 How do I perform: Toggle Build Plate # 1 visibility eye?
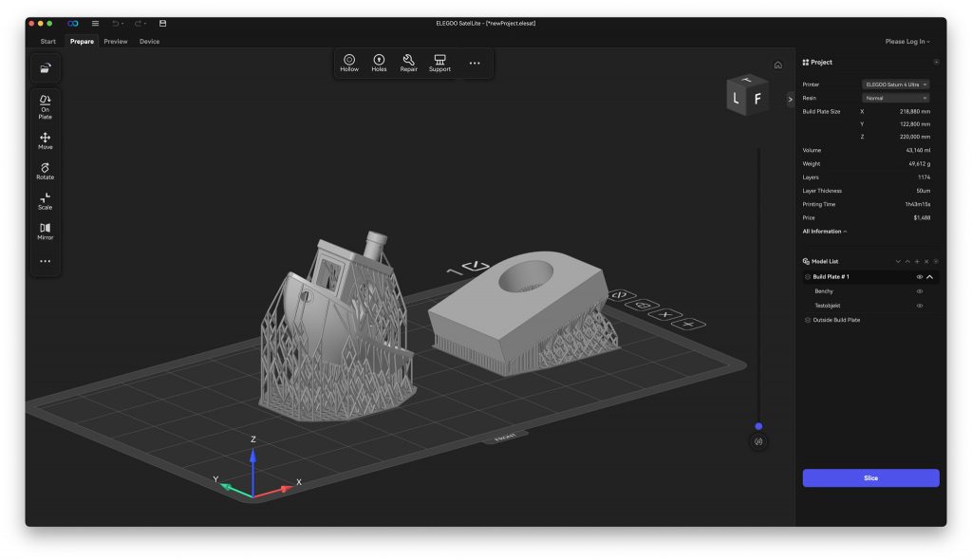click(x=919, y=277)
